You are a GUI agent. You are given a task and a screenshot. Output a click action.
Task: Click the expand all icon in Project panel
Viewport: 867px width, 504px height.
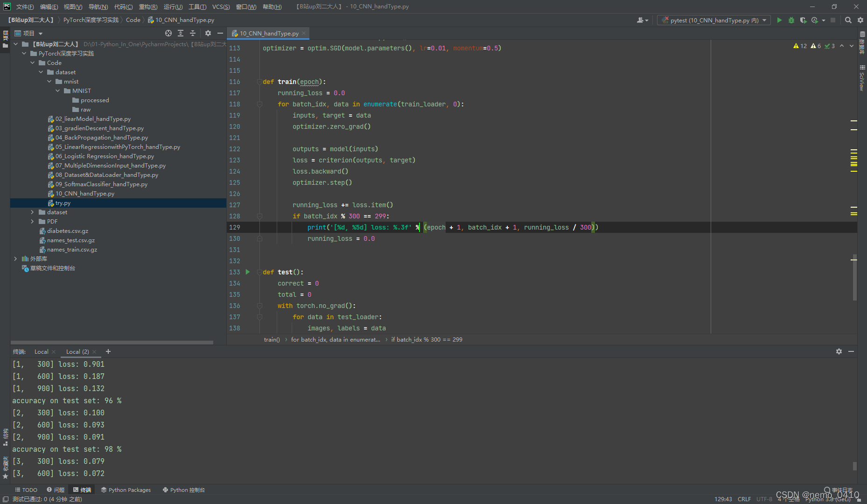click(x=181, y=33)
